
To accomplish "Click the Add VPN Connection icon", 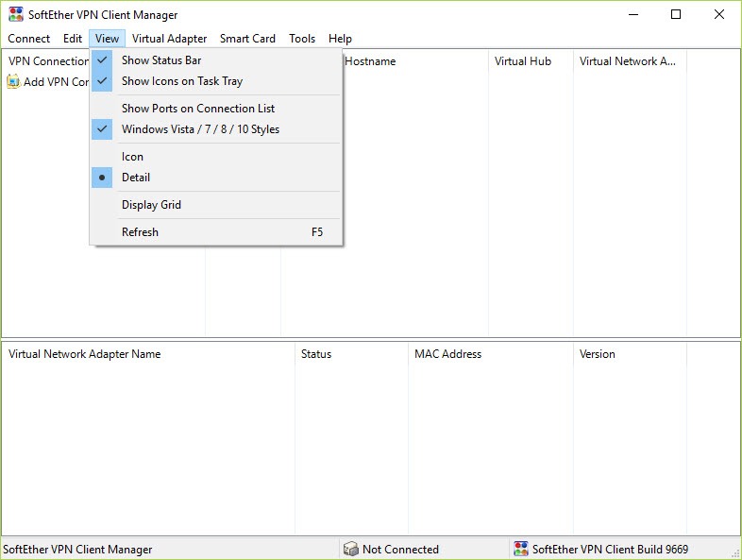I will [13, 82].
